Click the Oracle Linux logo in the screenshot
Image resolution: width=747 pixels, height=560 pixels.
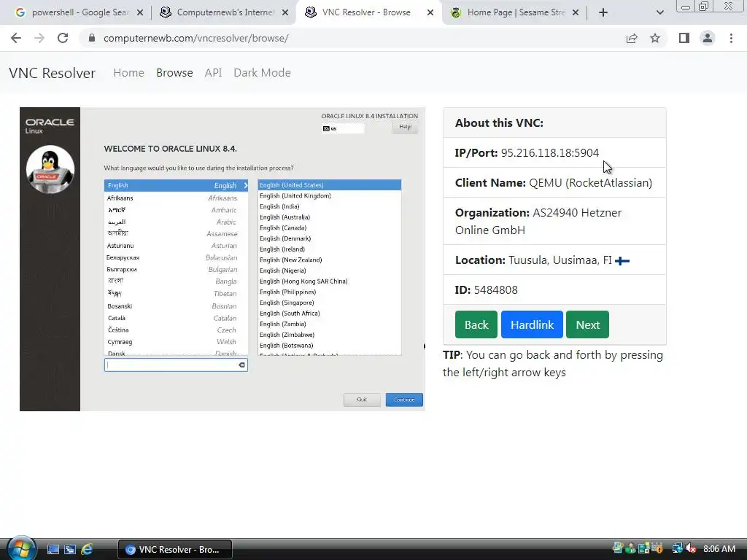[x=50, y=125]
